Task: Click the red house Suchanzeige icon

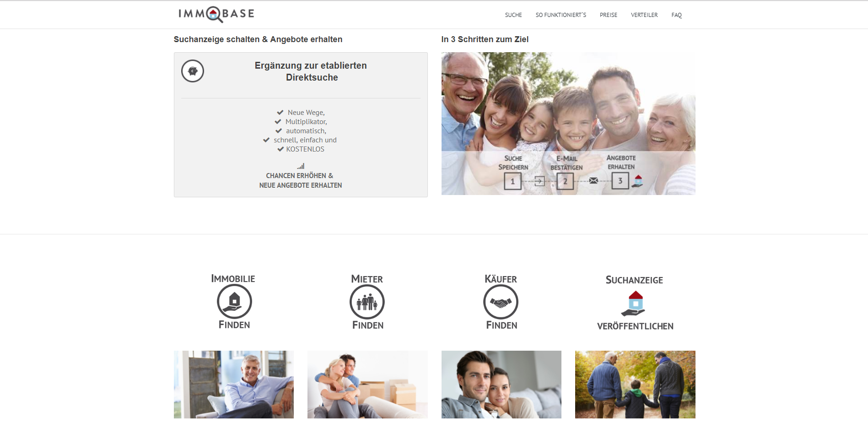Action: (634, 304)
